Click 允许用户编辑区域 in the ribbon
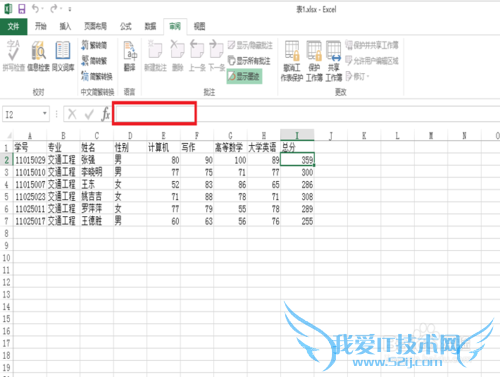500x377 pixels. [372, 61]
